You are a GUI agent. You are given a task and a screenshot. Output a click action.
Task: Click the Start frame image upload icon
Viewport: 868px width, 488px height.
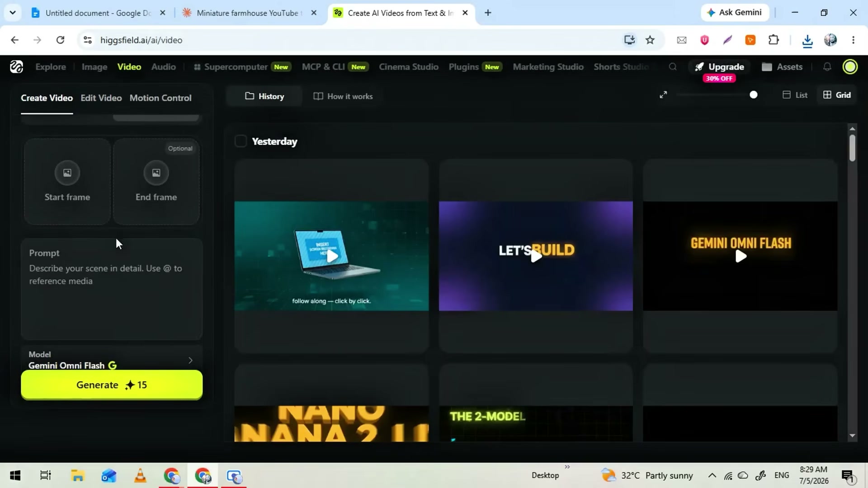pos(67,173)
